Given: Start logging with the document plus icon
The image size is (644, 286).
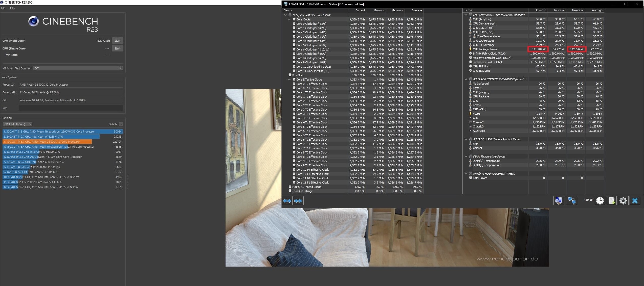Looking at the screenshot, I should click(611, 201).
